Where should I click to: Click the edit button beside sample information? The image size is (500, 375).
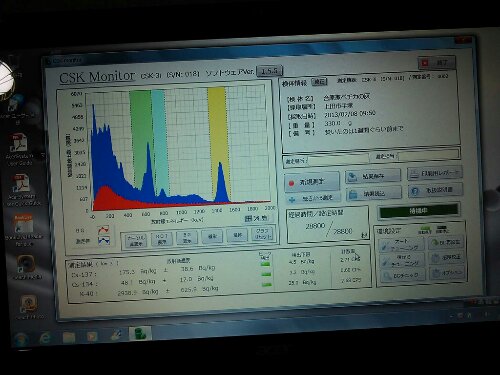click(319, 82)
